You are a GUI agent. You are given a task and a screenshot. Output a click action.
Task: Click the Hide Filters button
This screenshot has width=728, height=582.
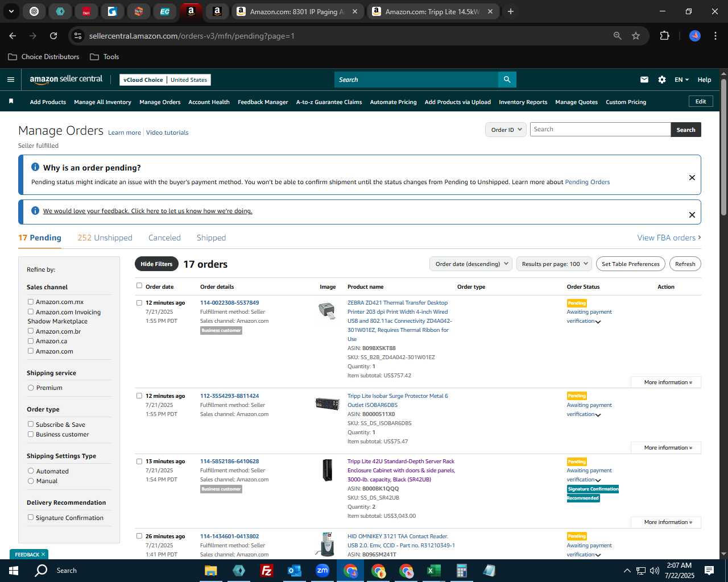pyautogui.click(x=156, y=264)
